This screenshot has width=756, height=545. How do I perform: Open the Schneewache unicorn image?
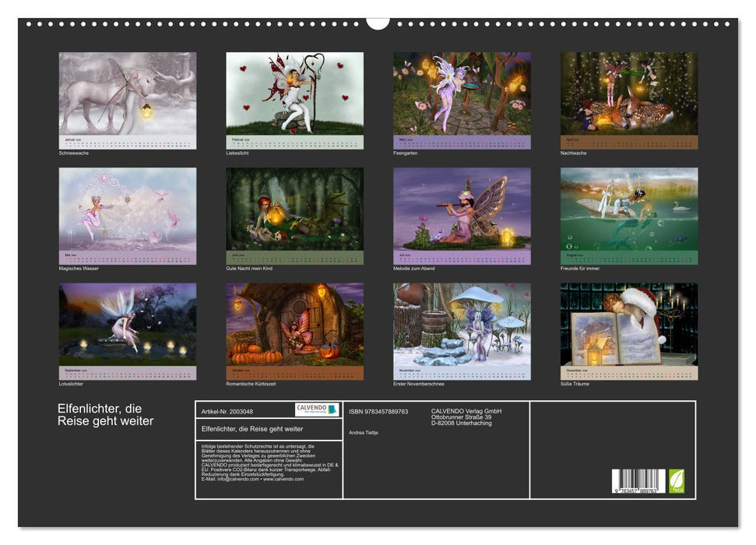pyautogui.click(x=128, y=93)
